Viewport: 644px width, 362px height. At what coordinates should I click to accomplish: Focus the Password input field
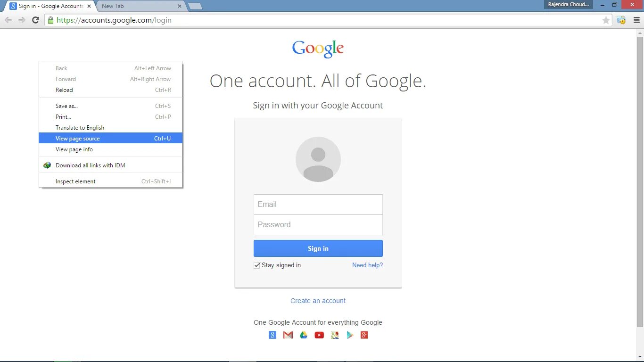[318, 225]
